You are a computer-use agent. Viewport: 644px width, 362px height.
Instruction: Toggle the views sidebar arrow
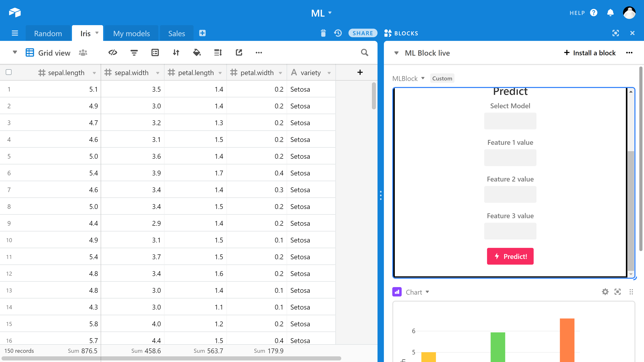pos(15,52)
